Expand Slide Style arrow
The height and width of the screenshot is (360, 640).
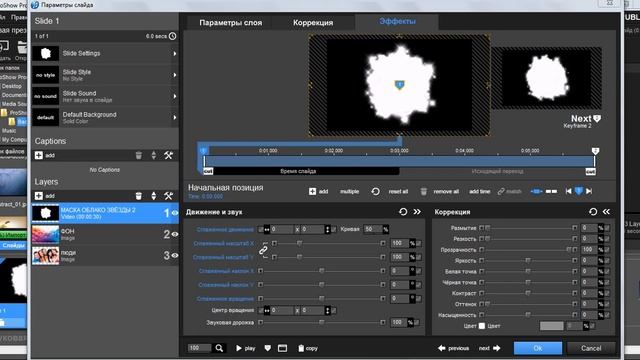(x=175, y=75)
